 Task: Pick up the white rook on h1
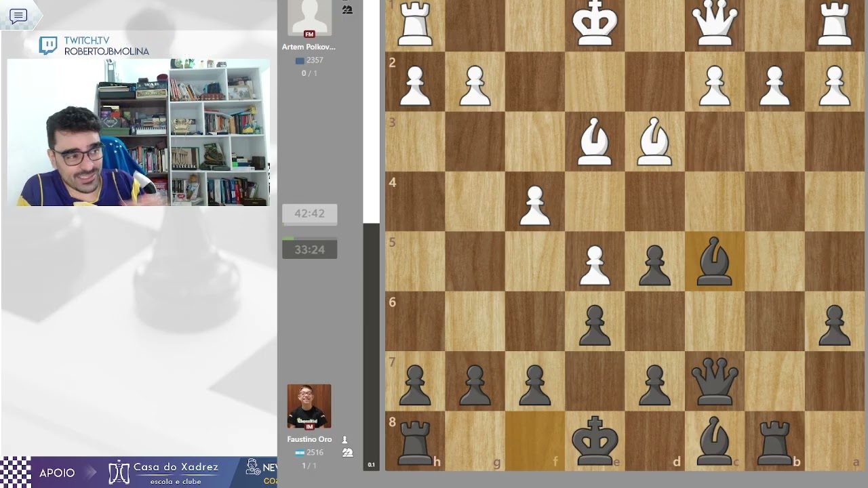tap(415, 24)
